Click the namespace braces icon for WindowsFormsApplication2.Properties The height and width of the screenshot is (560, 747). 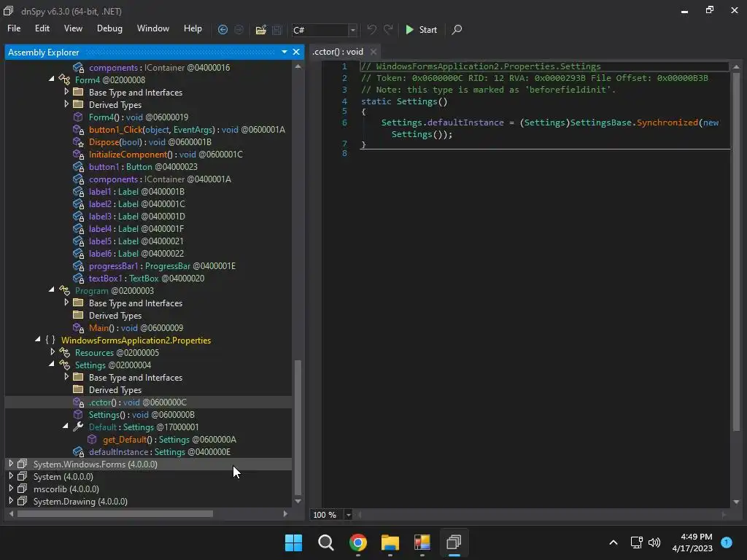point(50,340)
